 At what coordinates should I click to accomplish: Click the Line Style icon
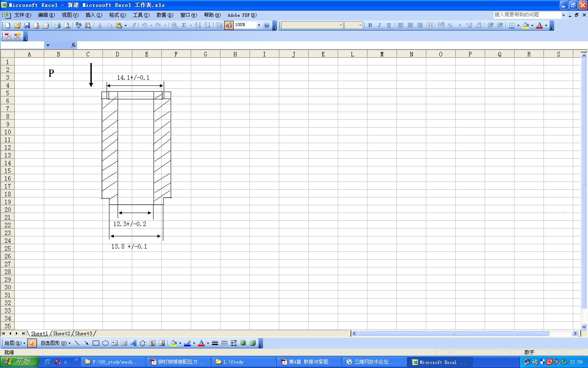[215, 343]
